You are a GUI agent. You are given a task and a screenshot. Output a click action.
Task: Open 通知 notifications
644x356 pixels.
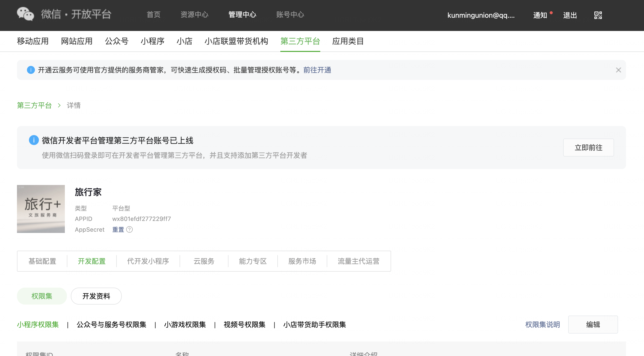[540, 15]
